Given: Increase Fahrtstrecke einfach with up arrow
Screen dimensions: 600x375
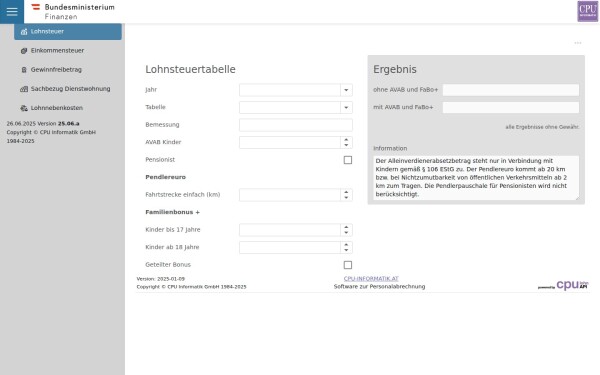Looking at the screenshot, I should [346, 192].
